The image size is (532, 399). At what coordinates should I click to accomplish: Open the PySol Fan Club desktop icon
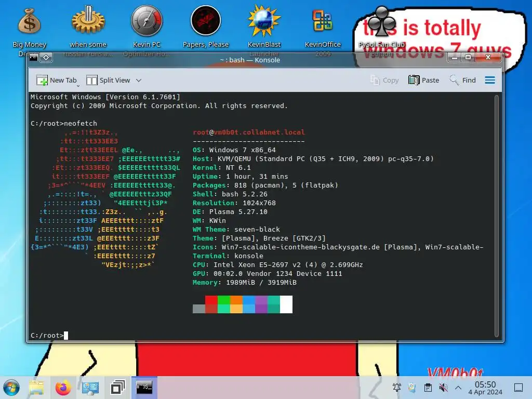382,28
